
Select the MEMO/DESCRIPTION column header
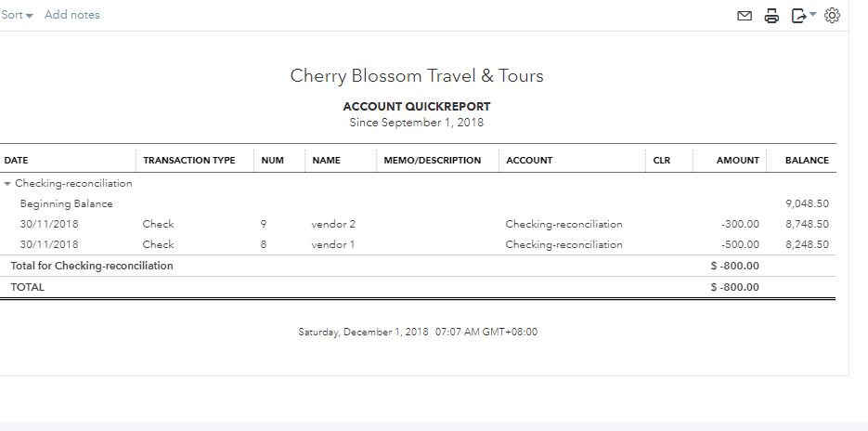[433, 160]
